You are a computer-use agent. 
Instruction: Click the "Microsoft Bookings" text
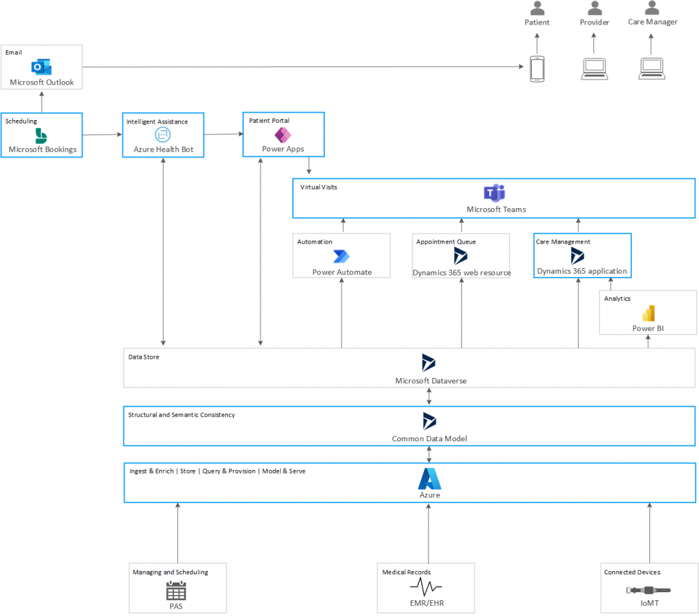click(x=43, y=149)
